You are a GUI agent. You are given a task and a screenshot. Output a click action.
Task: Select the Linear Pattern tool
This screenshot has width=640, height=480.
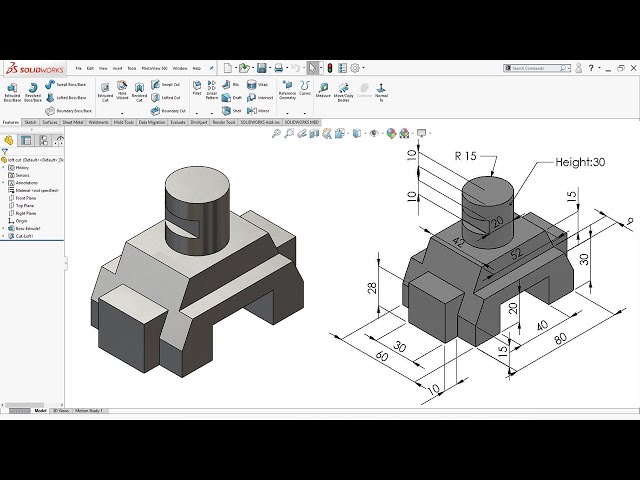pyautogui.click(x=211, y=90)
